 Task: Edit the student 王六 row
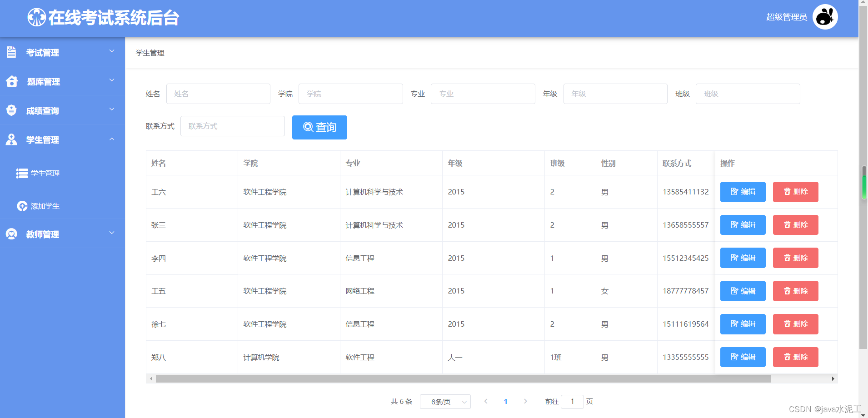tap(743, 192)
